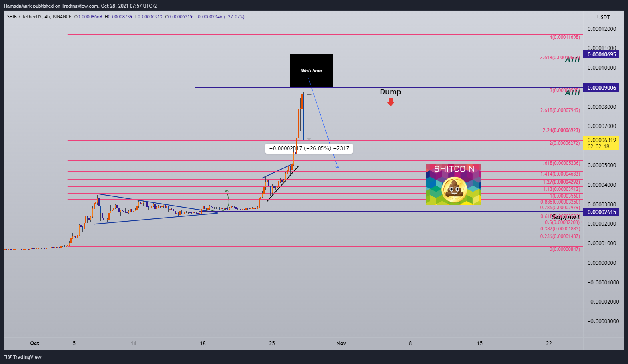Click the Oct label on the time axis
Screen dimensions: 628x364
point(35,343)
